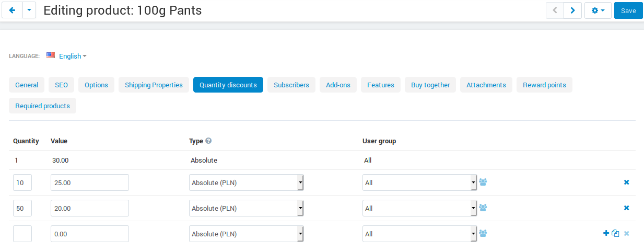Image resolution: width=644 pixels, height=251 pixels.
Task: Open the Required products tab
Action: (x=42, y=106)
